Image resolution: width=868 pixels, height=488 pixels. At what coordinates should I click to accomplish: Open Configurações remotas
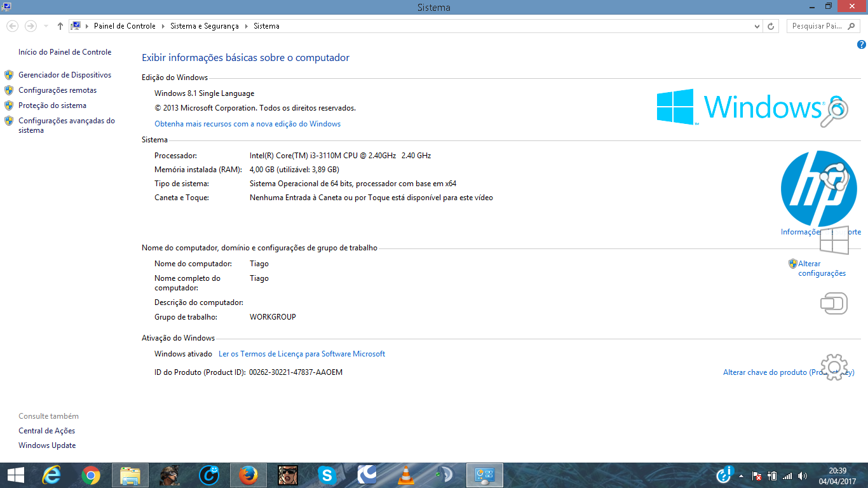pyautogui.click(x=58, y=90)
